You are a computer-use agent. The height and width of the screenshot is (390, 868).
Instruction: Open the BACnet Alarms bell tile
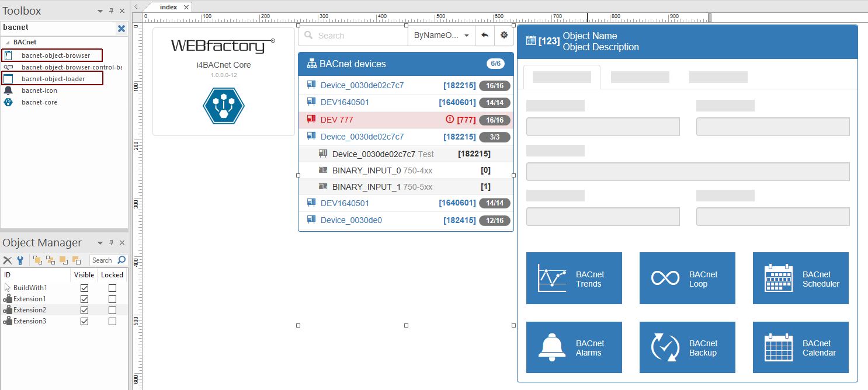click(574, 347)
